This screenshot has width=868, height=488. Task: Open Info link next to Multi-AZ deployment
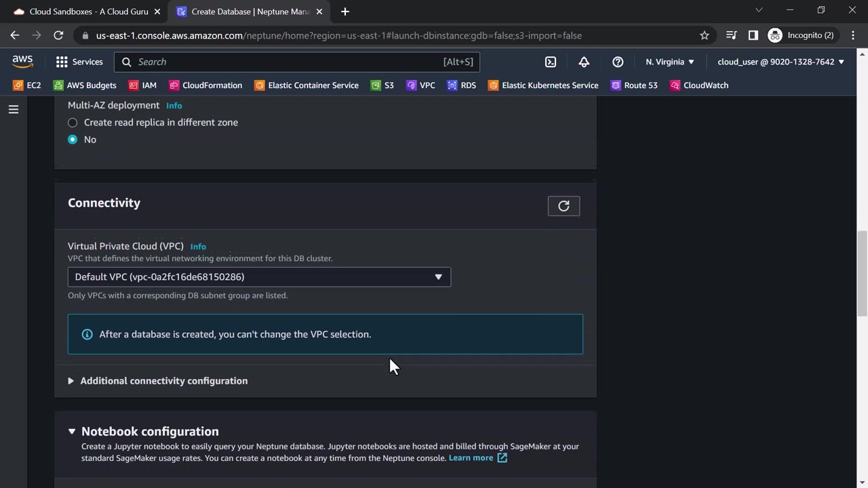tap(174, 106)
